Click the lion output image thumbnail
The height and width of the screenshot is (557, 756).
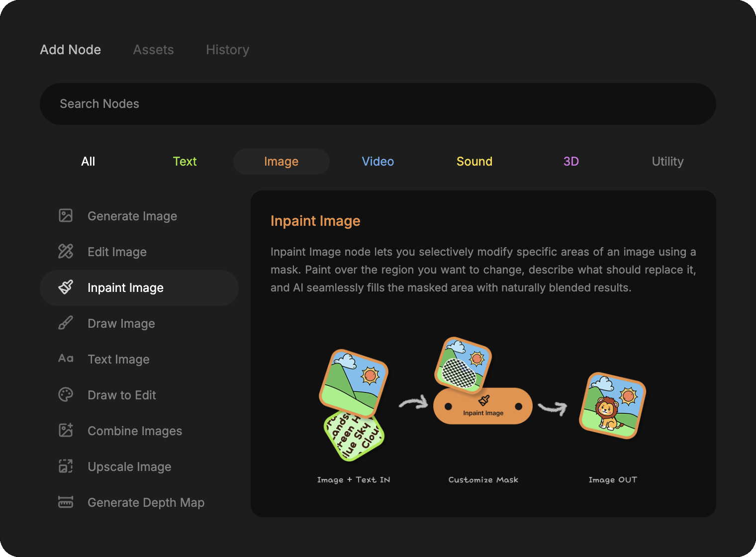[612, 406]
